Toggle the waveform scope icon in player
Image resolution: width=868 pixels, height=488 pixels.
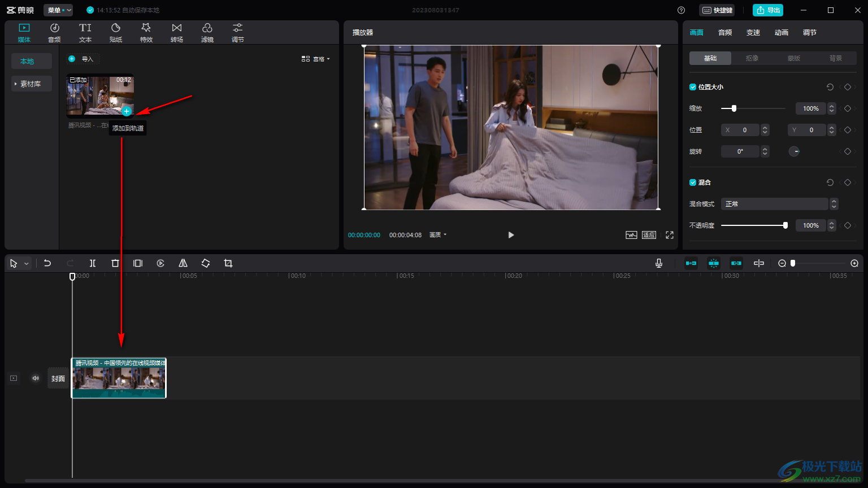(631, 235)
